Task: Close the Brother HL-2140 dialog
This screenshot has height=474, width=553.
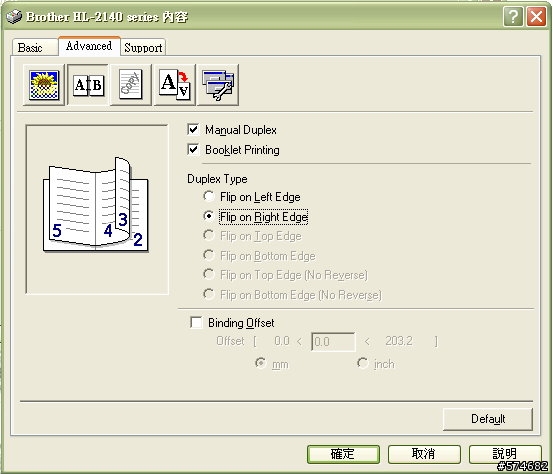Action: [536, 16]
